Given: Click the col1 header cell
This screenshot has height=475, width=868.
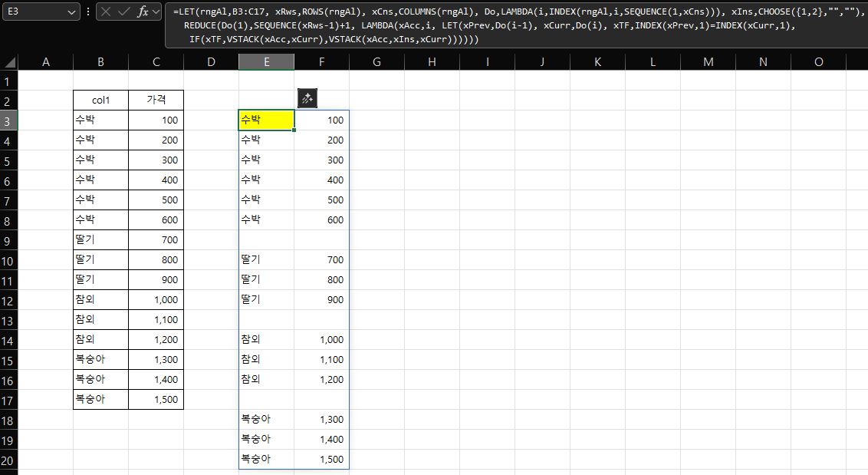Looking at the screenshot, I should (100, 100).
